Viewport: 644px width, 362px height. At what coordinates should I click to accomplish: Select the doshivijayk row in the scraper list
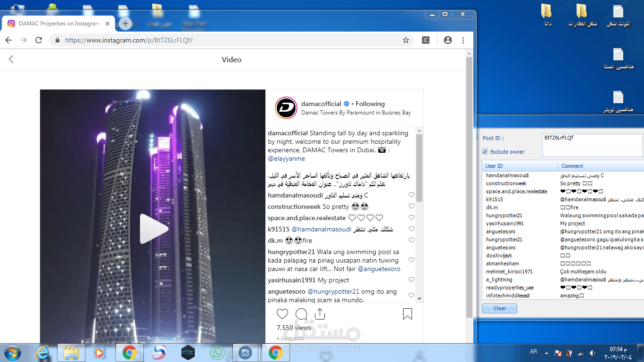click(563, 255)
